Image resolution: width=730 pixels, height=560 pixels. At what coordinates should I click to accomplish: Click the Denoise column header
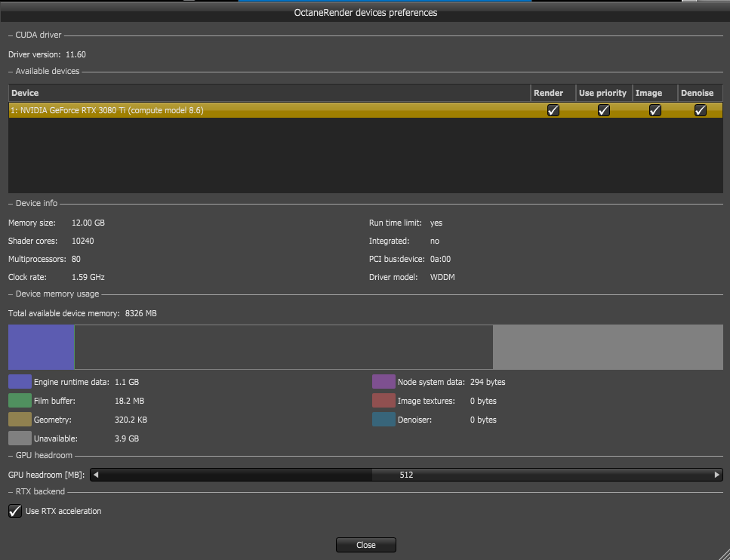click(x=701, y=93)
